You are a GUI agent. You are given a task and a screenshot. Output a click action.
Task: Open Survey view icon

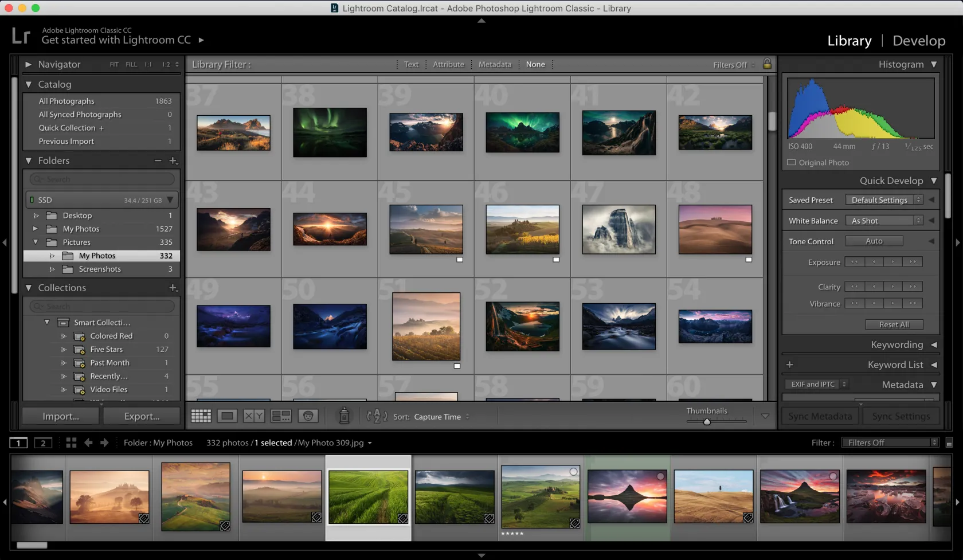(x=281, y=416)
